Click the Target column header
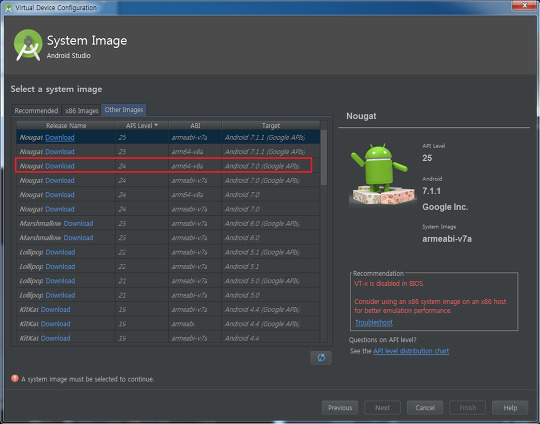Image resolution: width=540 pixels, height=424 pixels. (x=271, y=125)
